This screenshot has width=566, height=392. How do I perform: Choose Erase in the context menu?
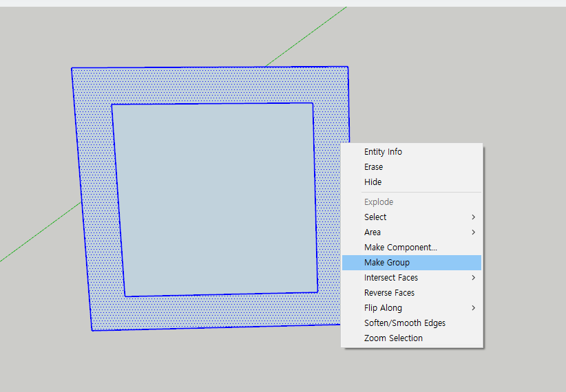(412, 167)
